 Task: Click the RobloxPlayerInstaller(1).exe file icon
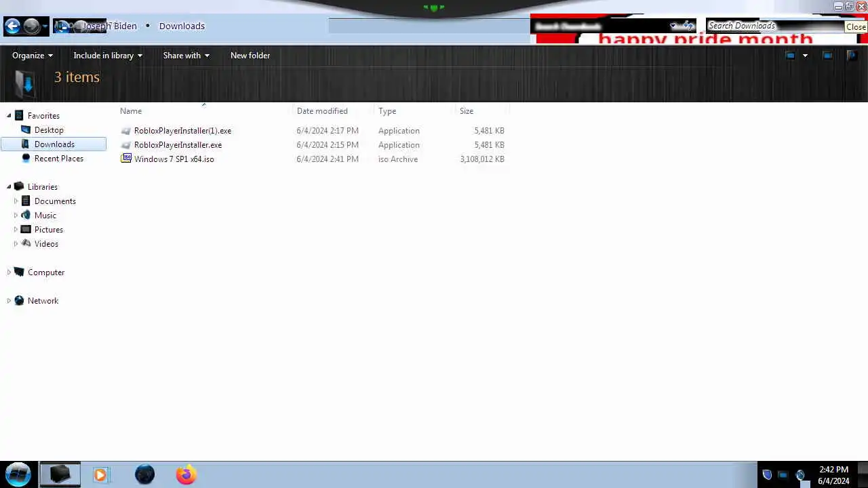[125, 131]
